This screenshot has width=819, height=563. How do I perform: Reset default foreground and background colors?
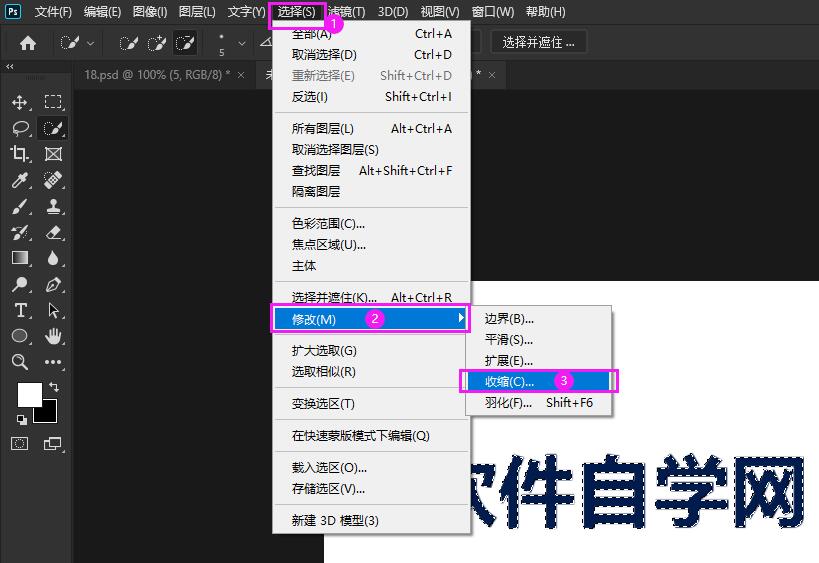[21, 419]
